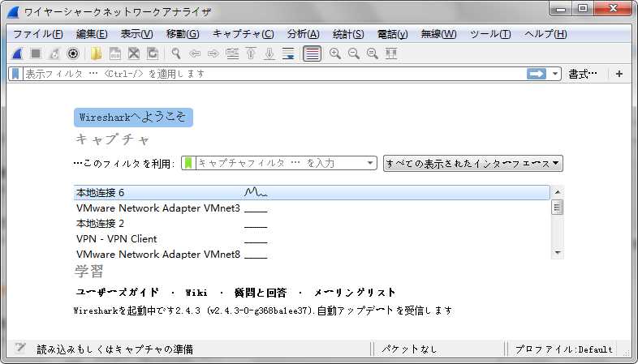Close this capture file icon
The width and height of the screenshot is (638, 364).
tap(134, 54)
